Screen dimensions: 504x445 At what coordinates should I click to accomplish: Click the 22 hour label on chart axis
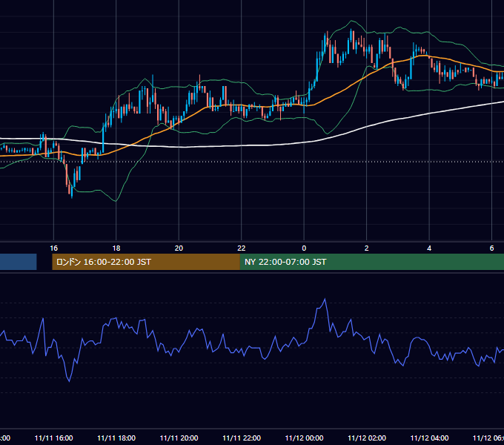242,248
